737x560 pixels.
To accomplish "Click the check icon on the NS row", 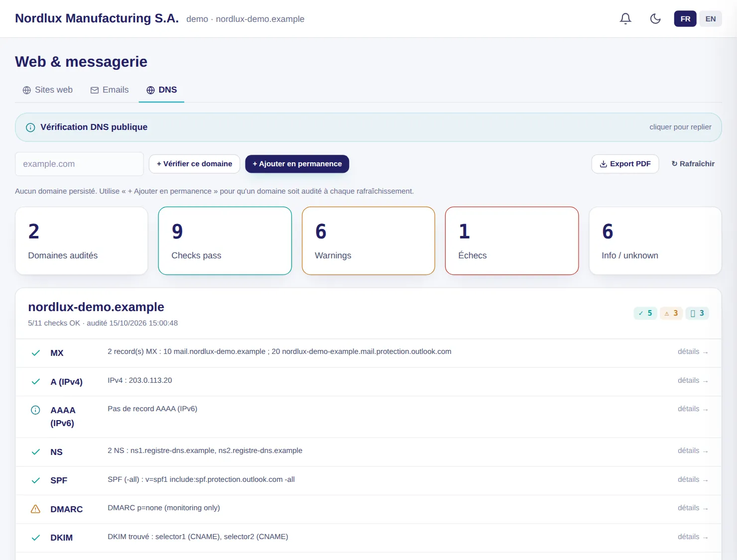I will (36, 452).
